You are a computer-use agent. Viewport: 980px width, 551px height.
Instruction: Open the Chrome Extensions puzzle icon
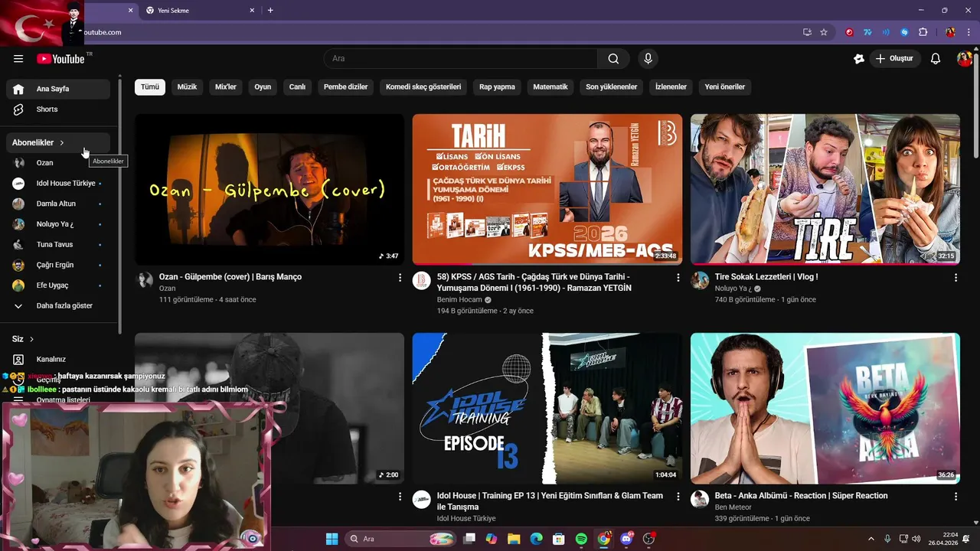point(923,32)
